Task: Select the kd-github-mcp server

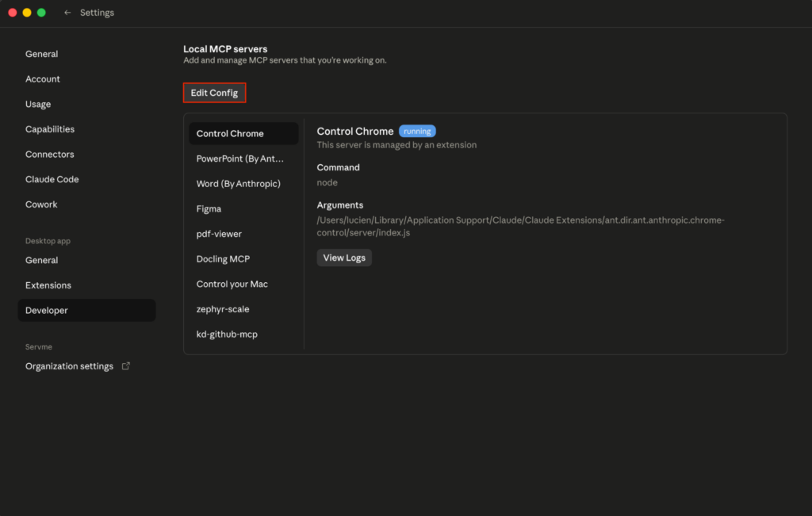Action: tap(243, 334)
